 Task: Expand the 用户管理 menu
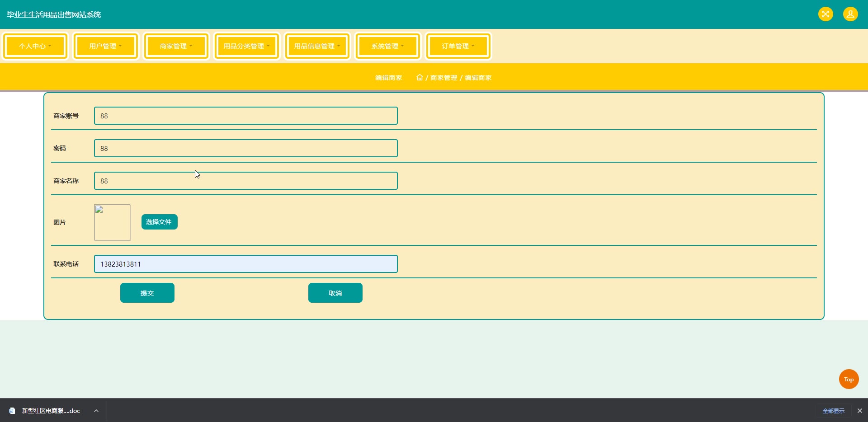(x=106, y=46)
